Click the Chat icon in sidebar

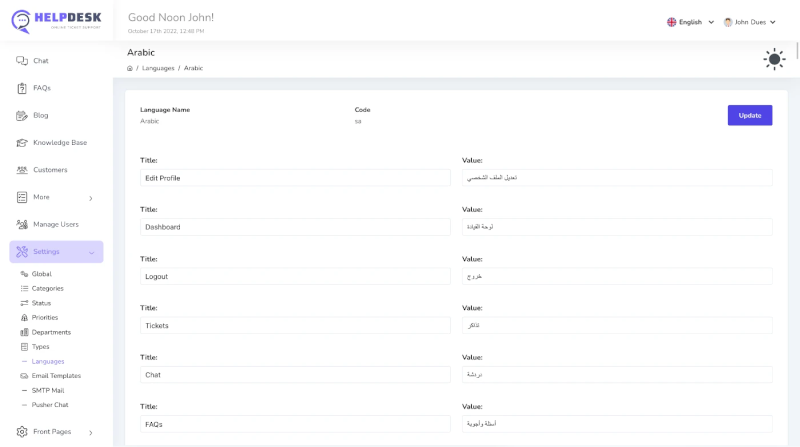(x=22, y=61)
